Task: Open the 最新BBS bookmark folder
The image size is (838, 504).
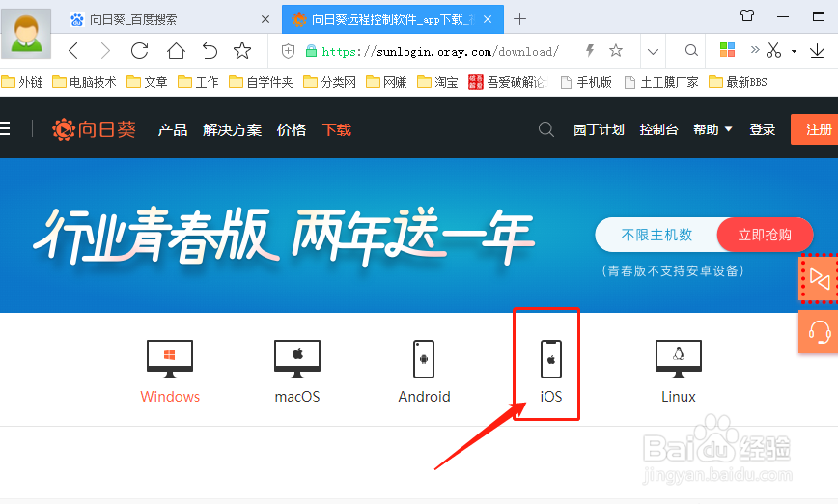Action: click(x=738, y=82)
